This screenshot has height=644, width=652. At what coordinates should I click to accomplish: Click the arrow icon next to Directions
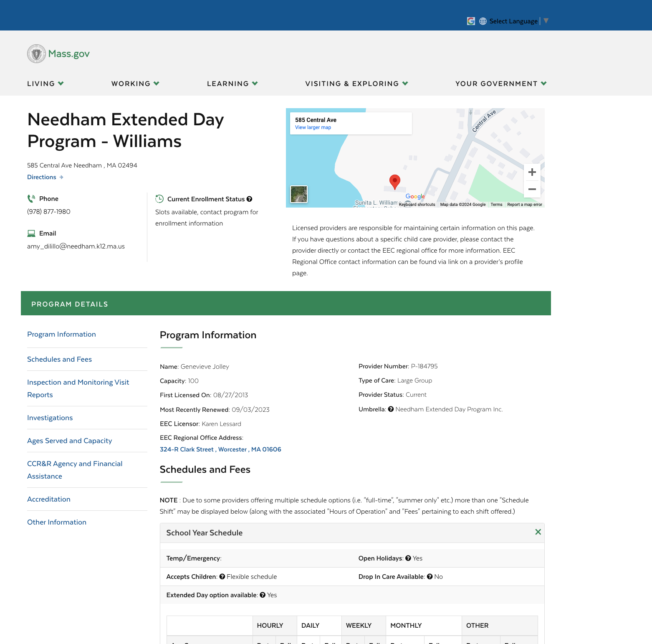[61, 177]
